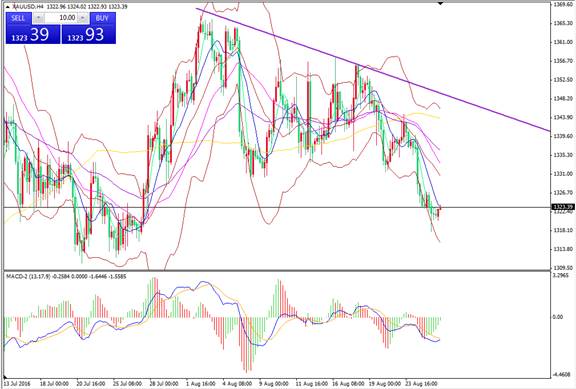Click the 1326.70 price scale label
This screenshot has width=576, height=389.
(563, 192)
